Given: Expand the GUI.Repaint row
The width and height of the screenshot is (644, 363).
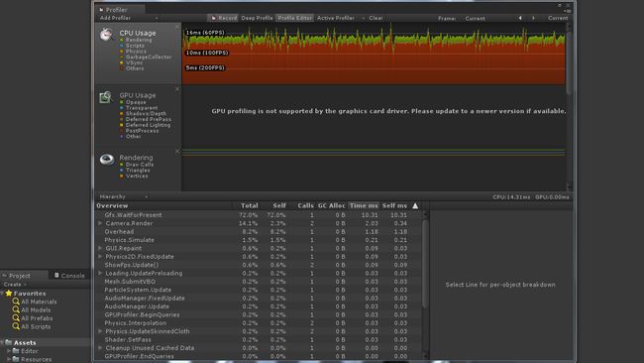Looking at the screenshot, I should pos(100,248).
